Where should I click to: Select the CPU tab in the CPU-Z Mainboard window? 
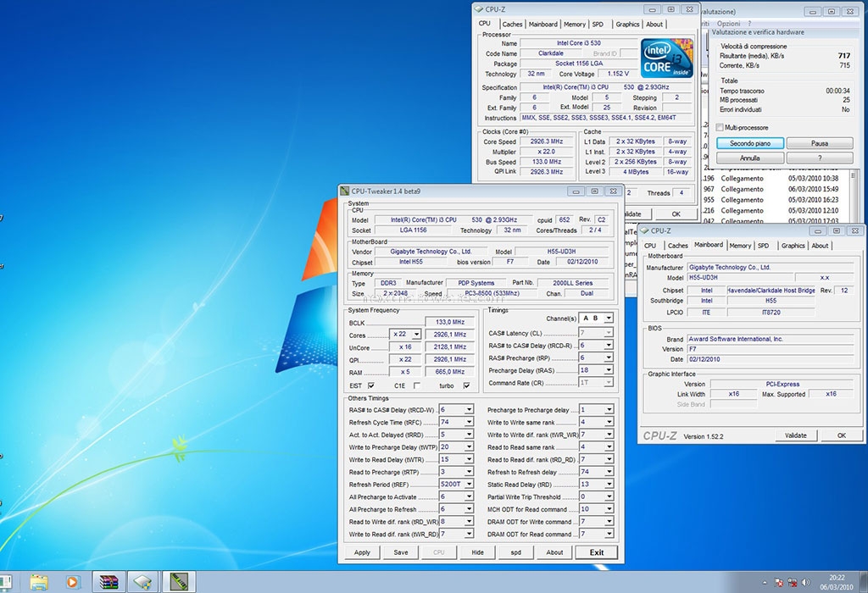(x=650, y=246)
